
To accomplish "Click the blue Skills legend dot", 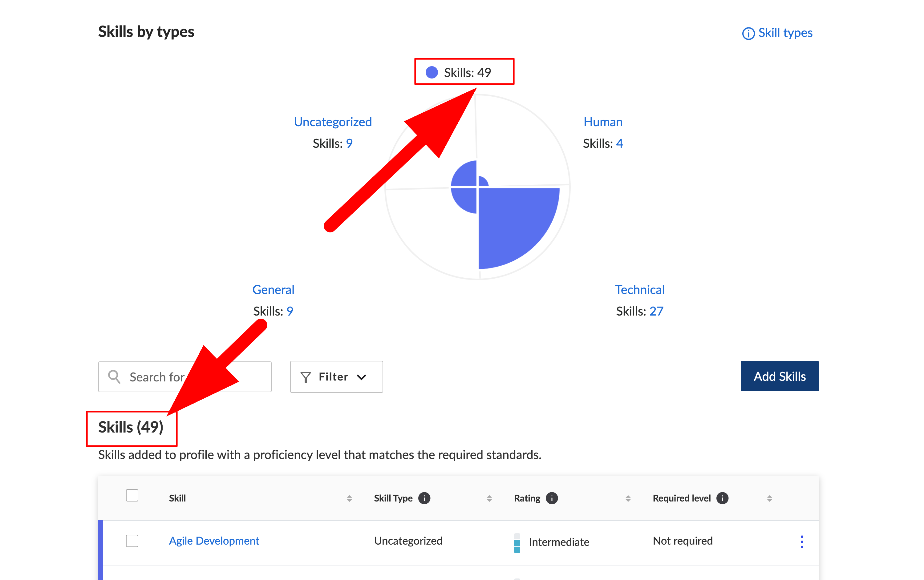I will click(432, 72).
